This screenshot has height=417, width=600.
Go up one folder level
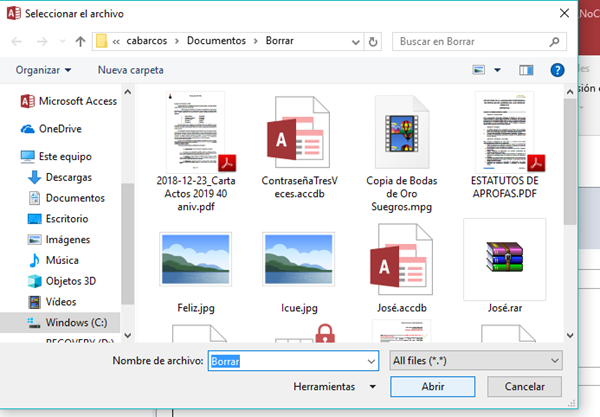[x=80, y=41]
